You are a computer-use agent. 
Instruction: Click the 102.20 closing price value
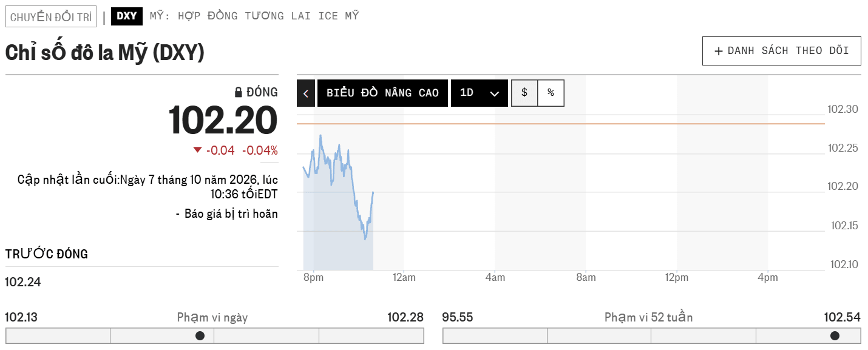tap(223, 120)
